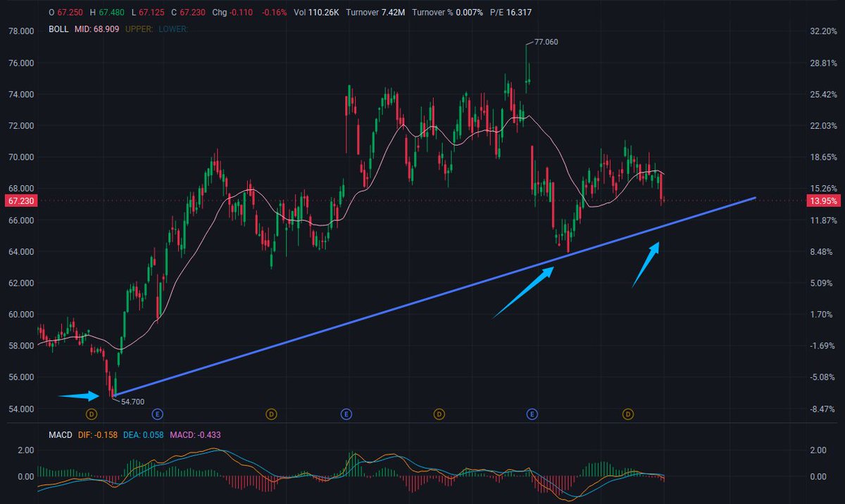
Task: Click the 54.700 low price label
Action: pos(133,401)
